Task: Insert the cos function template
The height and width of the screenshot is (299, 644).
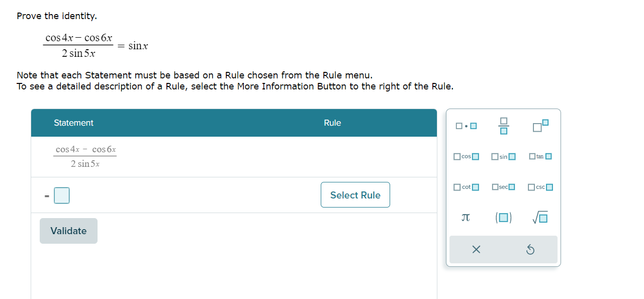Action: point(466,156)
